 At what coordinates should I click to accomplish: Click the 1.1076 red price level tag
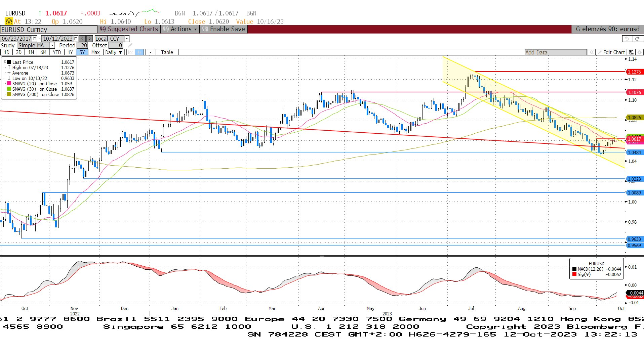point(634,92)
